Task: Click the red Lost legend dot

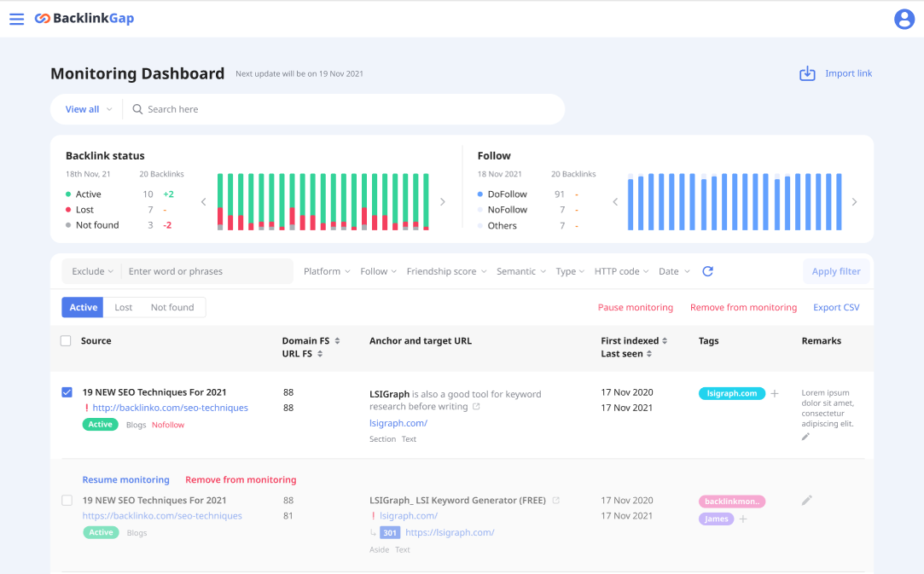Action: pos(68,209)
